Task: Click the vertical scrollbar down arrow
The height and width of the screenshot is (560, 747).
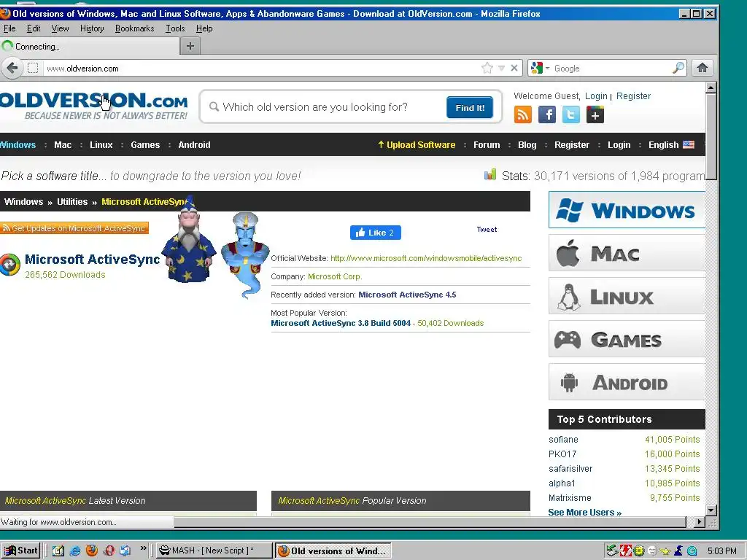Action: pyautogui.click(x=711, y=510)
